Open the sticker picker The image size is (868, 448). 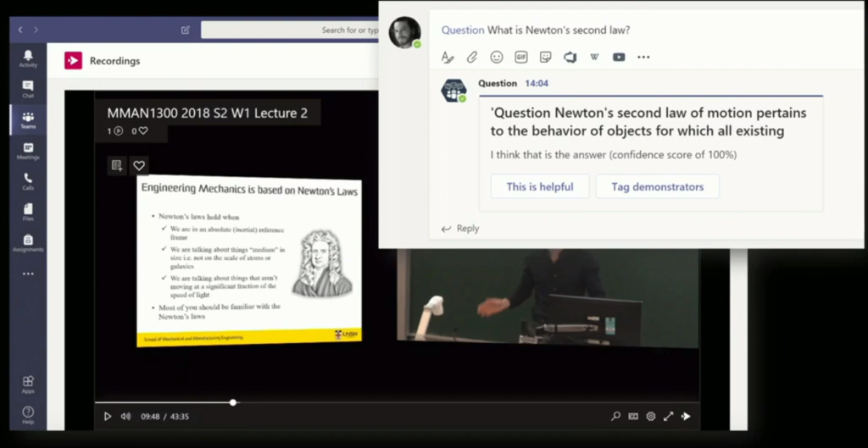click(x=545, y=57)
